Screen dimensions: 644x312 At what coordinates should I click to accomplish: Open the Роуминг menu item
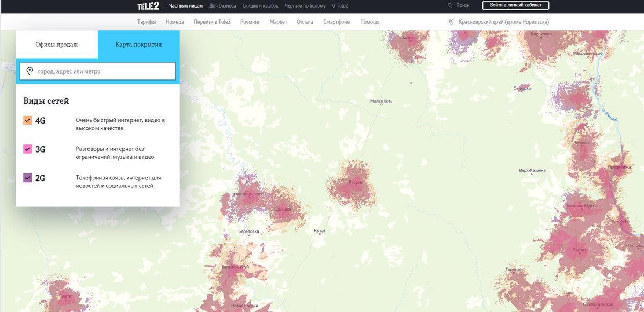[250, 22]
